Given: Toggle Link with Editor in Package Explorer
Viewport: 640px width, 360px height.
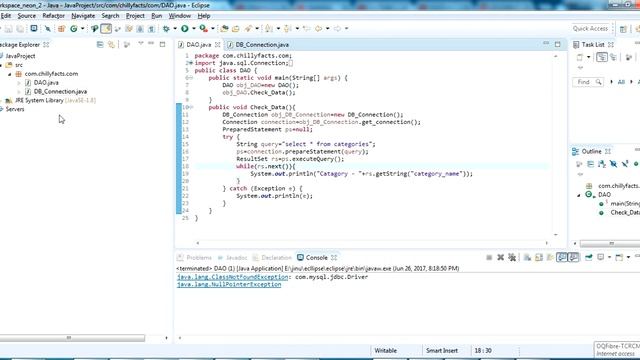Looking at the screenshot, I should [x=111, y=44].
